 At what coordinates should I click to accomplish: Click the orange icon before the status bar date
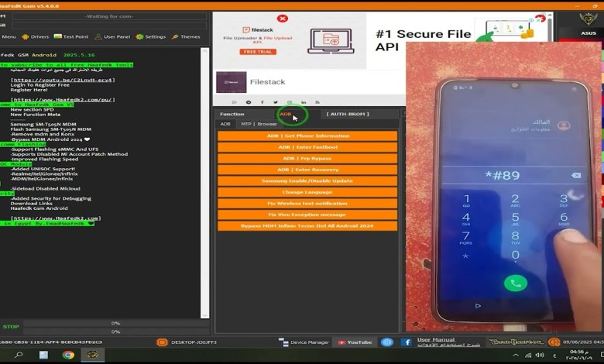(x=554, y=342)
